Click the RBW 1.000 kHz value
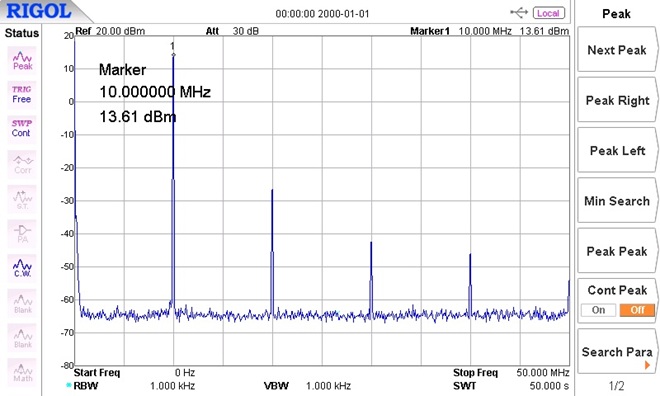 [x=172, y=385]
